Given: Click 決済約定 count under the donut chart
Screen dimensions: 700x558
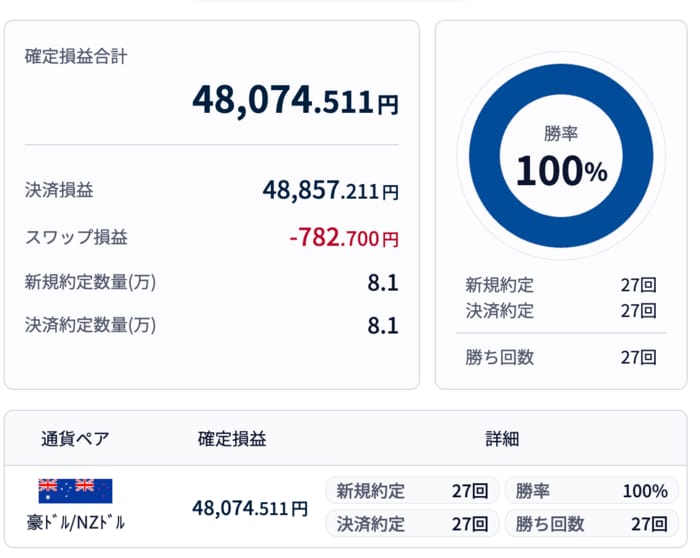Looking at the screenshot, I should coord(638,311).
